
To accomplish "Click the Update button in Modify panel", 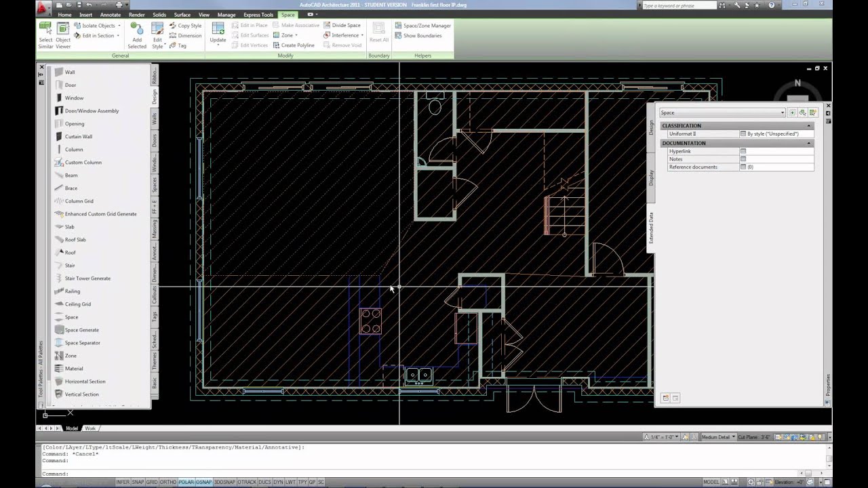I will pos(218,34).
